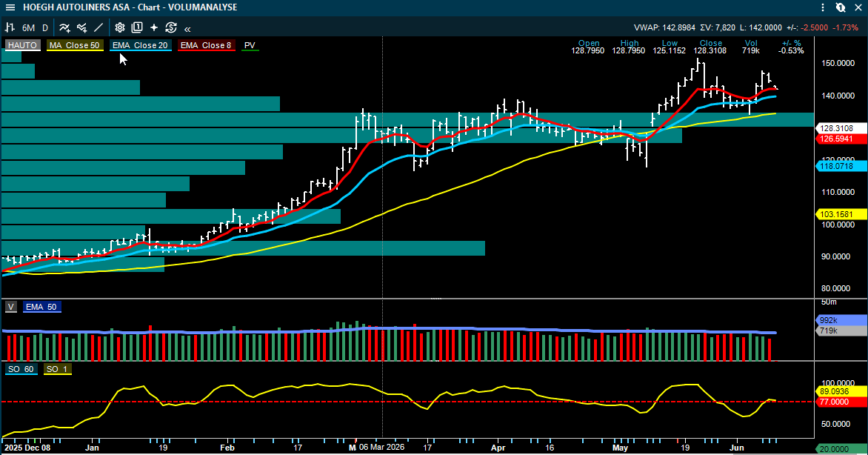Add an indicator with the wavy-line plus icon
This screenshot has width=868, height=455.
(x=64, y=27)
